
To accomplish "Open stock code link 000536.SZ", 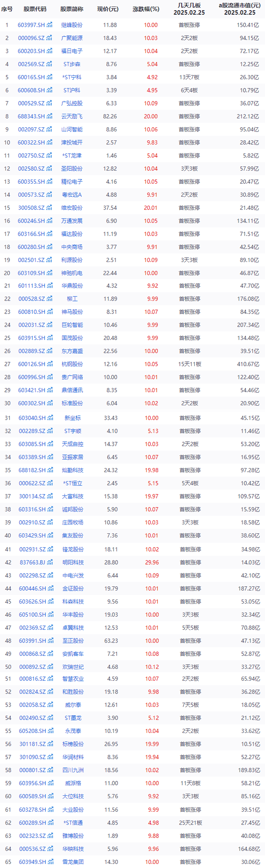I will (32, 849).
